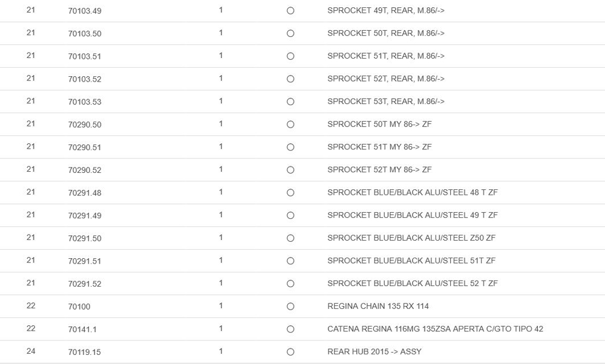Select radio button for CATENA REGINA row
Image resolution: width=605 pixels, height=364 pixels.
point(290,330)
